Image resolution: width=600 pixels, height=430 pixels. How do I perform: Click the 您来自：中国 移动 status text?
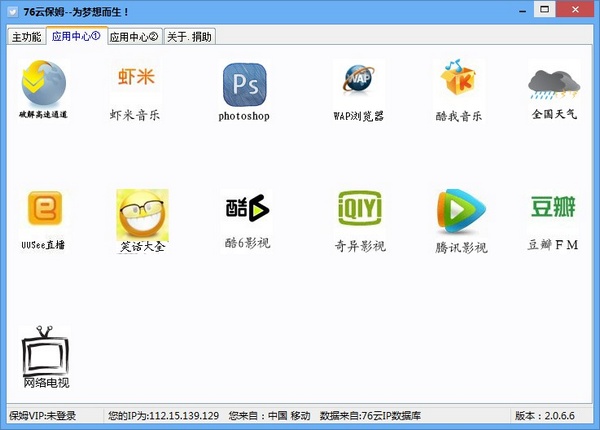(x=269, y=415)
